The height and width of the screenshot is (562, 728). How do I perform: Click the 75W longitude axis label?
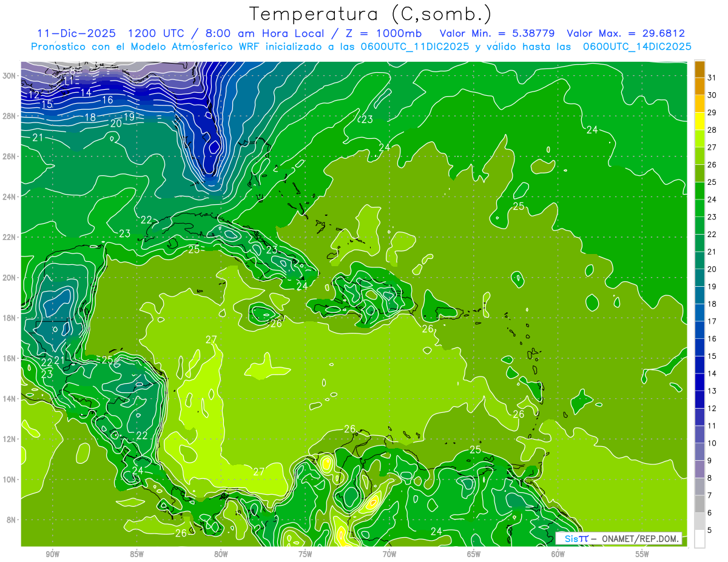305,554
